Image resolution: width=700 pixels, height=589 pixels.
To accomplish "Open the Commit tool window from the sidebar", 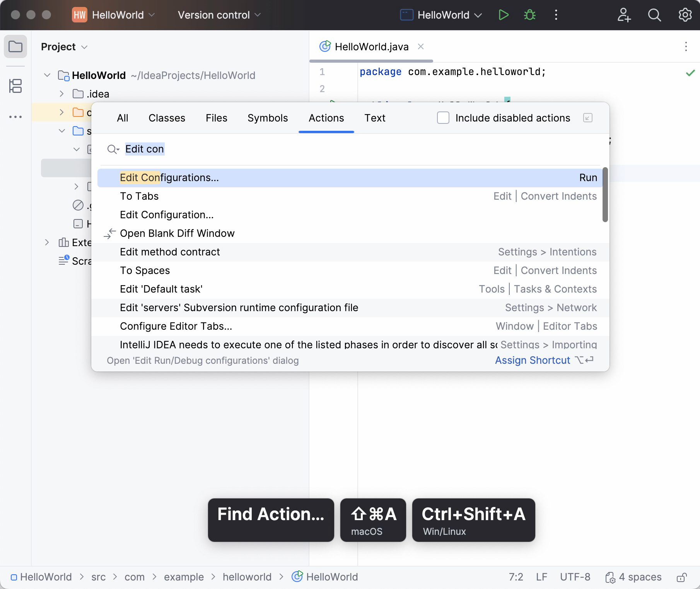I will pos(15,86).
